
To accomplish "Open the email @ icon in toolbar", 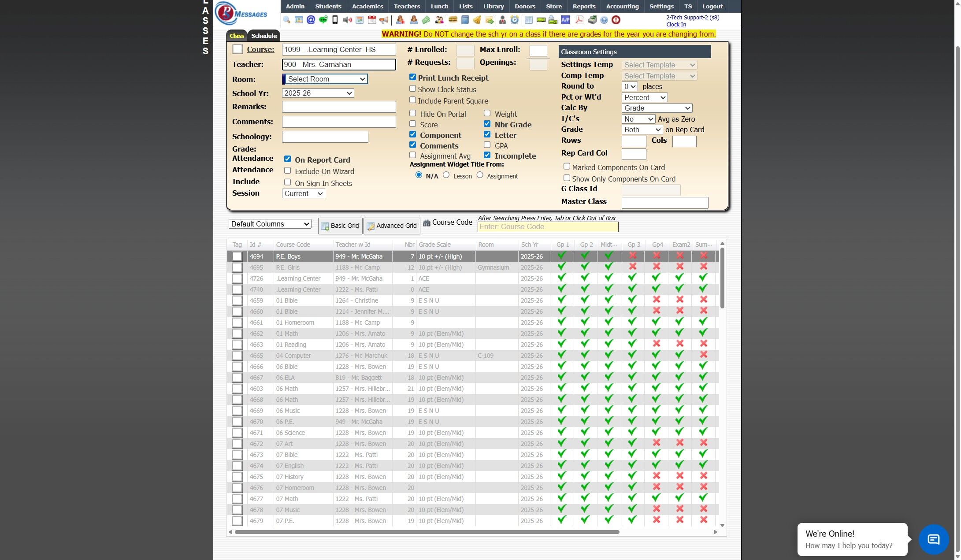I will 311,20.
